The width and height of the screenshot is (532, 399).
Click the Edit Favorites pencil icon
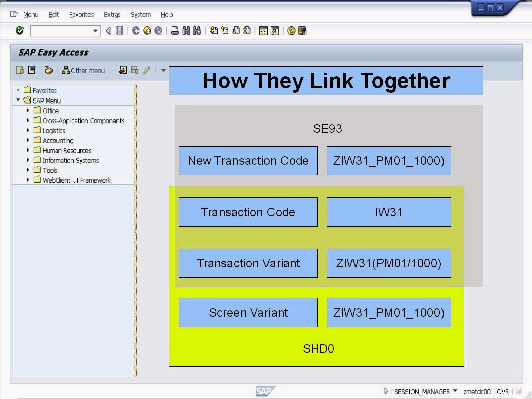point(146,70)
